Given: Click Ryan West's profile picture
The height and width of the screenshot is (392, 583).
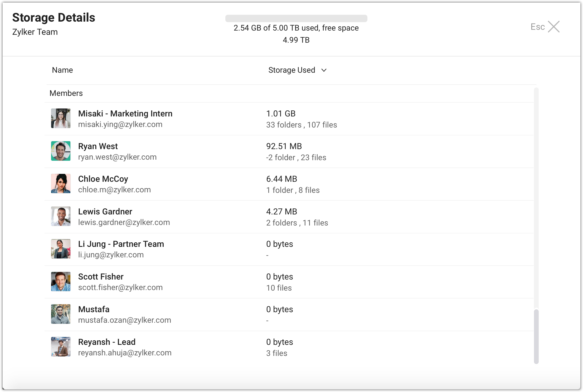Looking at the screenshot, I should [61, 151].
